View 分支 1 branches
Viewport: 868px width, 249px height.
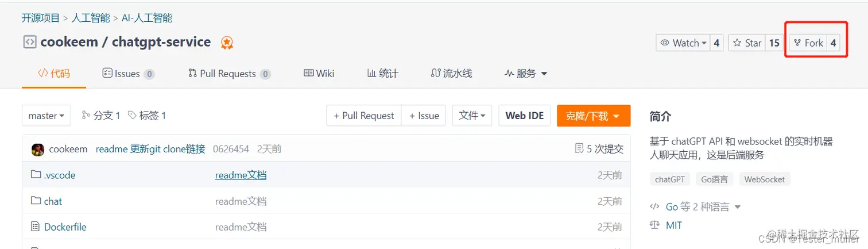tap(101, 116)
